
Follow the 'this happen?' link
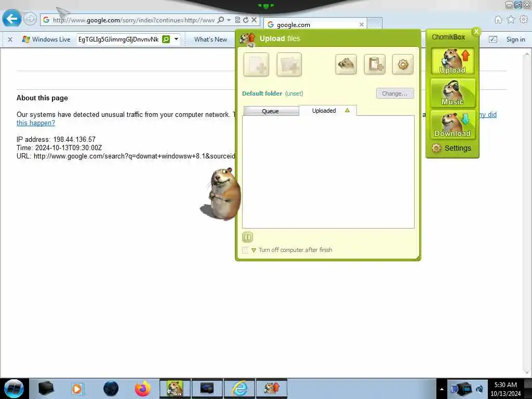[x=36, y=123]
